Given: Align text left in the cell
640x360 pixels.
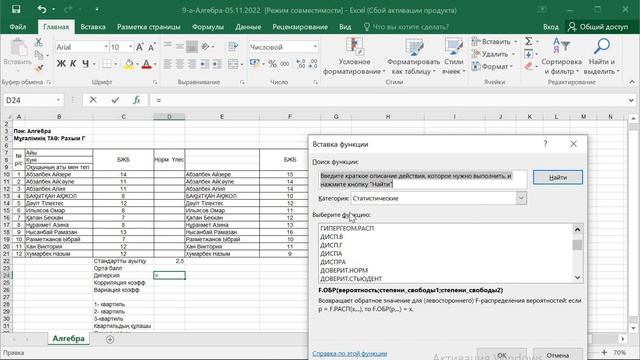Looking at the screenshot, I should [167, 64].
